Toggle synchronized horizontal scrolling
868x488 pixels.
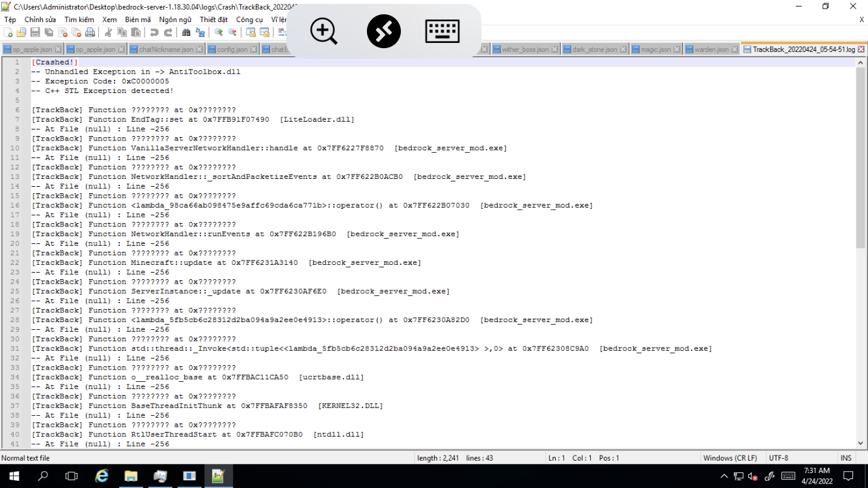tap(265, 33)
